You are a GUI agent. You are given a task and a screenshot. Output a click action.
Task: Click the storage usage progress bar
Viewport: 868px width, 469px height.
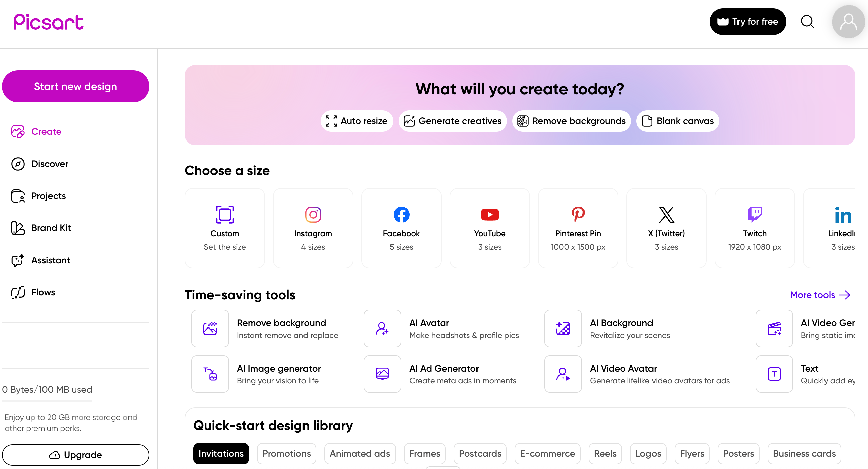tap(47, 401)
